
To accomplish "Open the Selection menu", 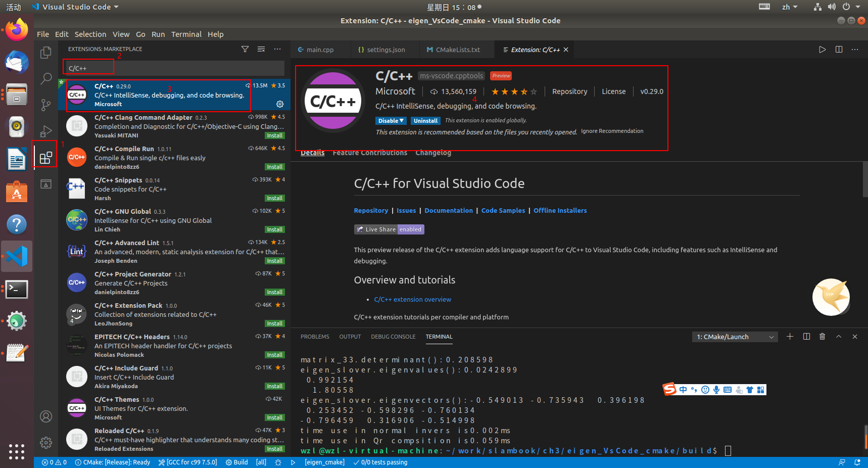I will pos(90,34).
